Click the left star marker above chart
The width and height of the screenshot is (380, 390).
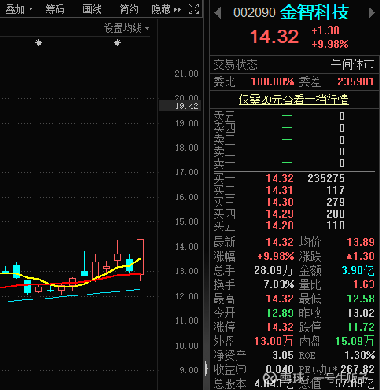click(x=39, y=43)
